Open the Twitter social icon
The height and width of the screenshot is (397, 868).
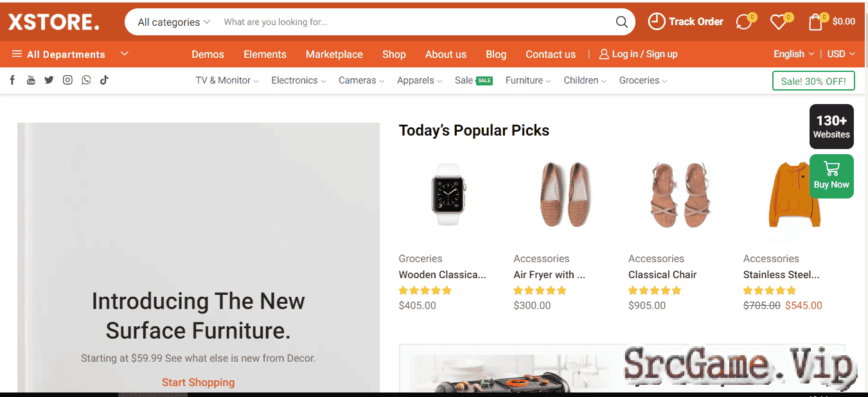point(49,80)
